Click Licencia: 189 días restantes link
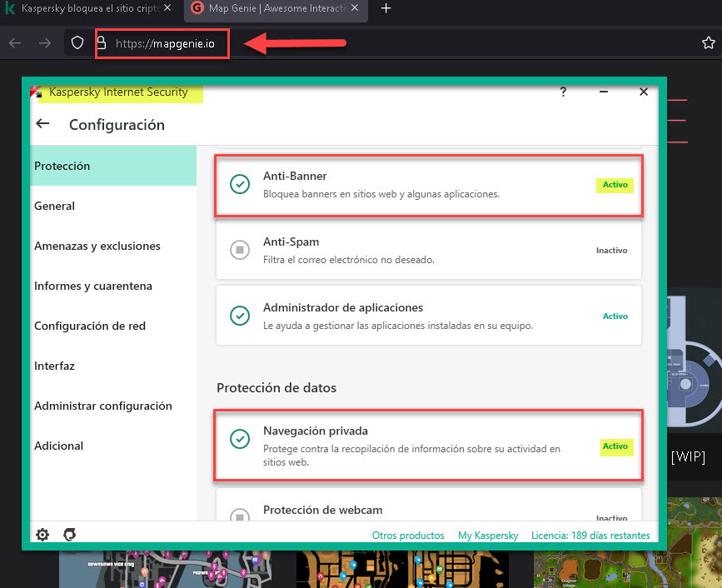The image size is (722, 588). click(590, 536)
